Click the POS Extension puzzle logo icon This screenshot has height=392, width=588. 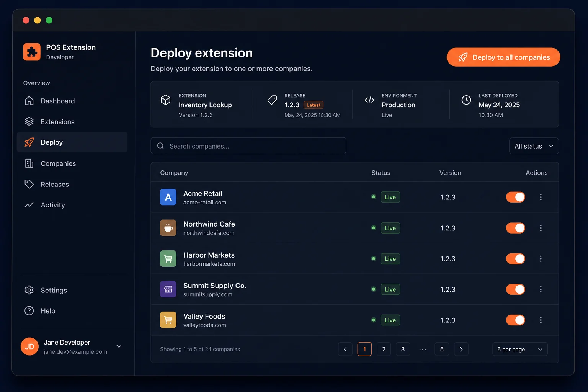(x=32, y=52)
